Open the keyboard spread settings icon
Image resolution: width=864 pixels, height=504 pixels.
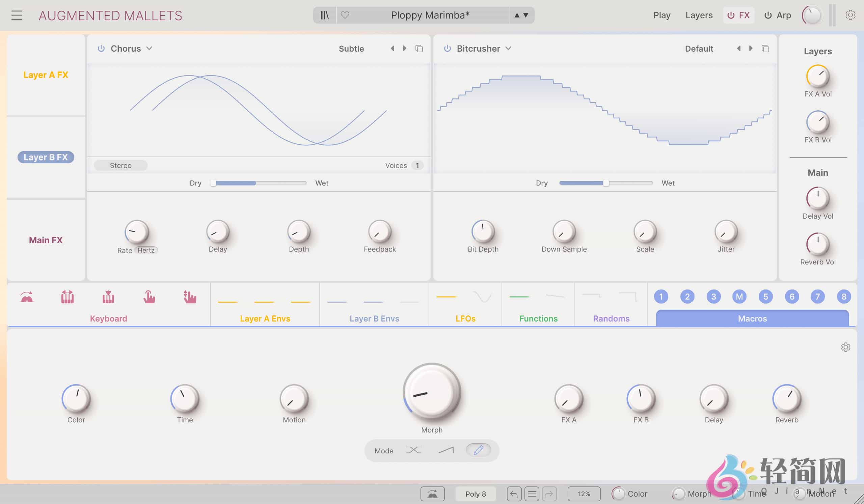coord(67,297)
